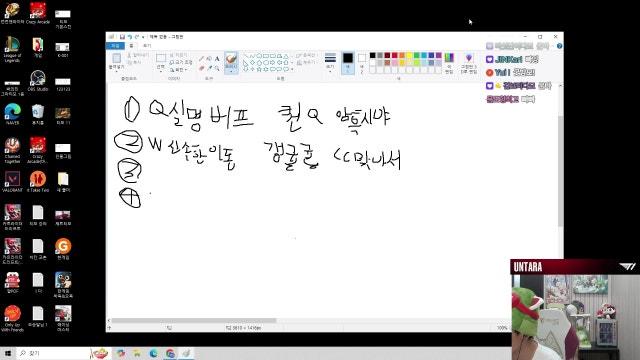Click the Select tool button

pyautogui.click(x=161, y=62)
